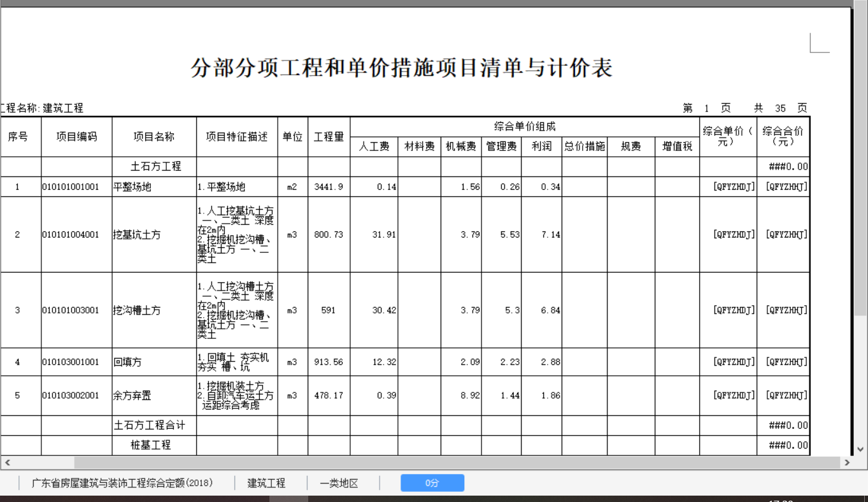Click project code 010101001001
868x502 pixels.
(x=71, y=187)
